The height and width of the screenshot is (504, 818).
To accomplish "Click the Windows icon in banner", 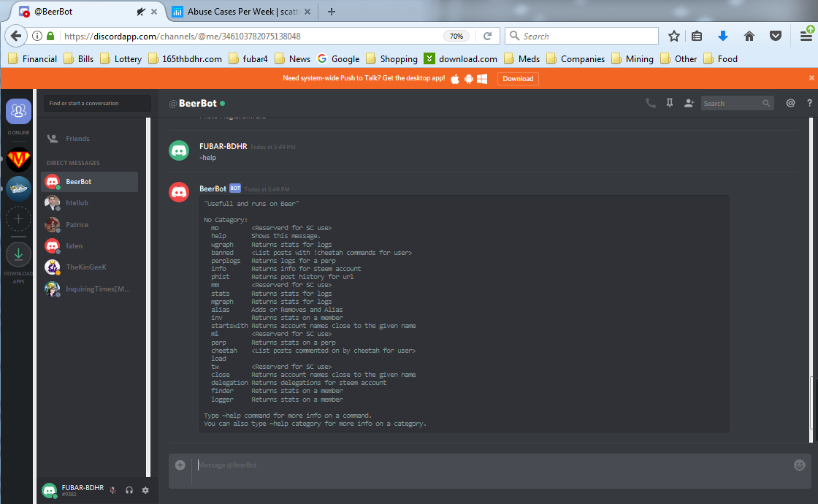I will [x=482, y=79].
